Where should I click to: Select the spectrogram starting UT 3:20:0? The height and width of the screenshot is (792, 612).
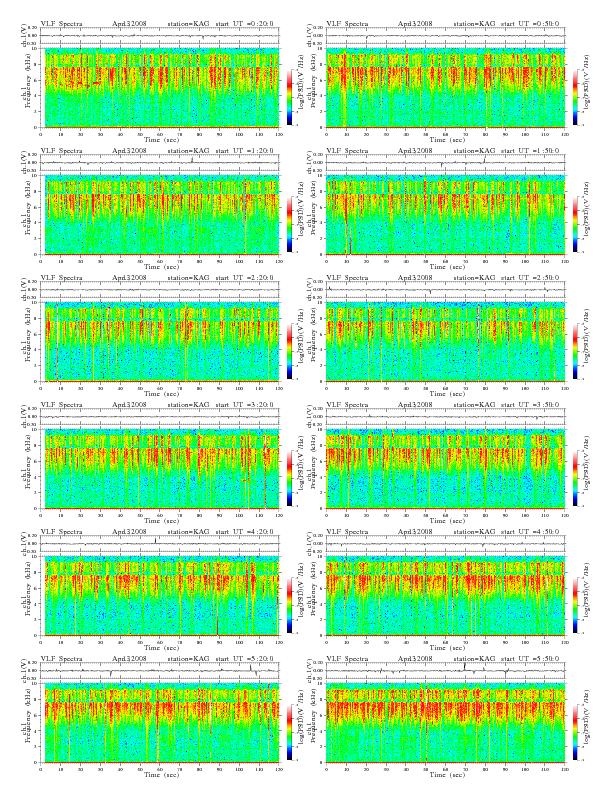(x=160, y=469)
